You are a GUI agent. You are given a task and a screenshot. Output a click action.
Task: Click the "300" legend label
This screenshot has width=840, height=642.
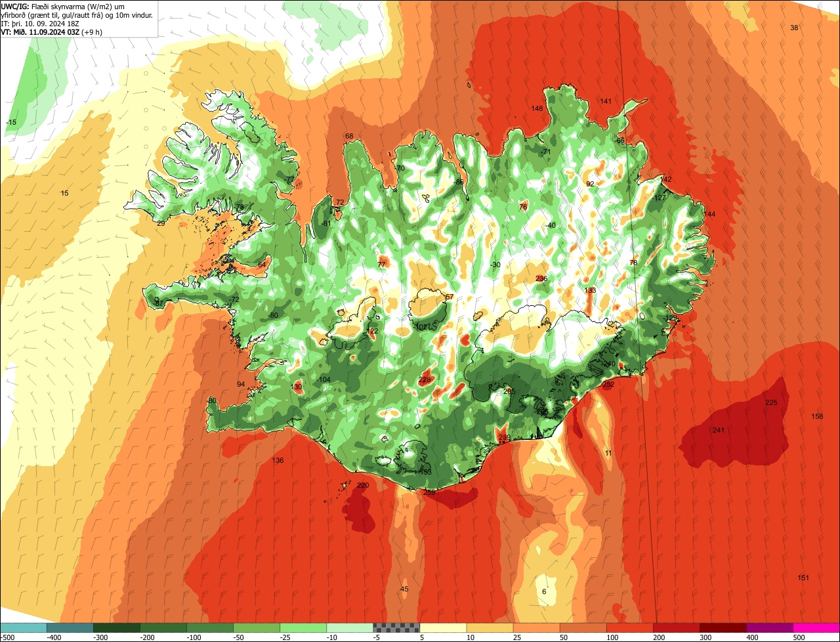pyautogui.click(x=705, y=637)
